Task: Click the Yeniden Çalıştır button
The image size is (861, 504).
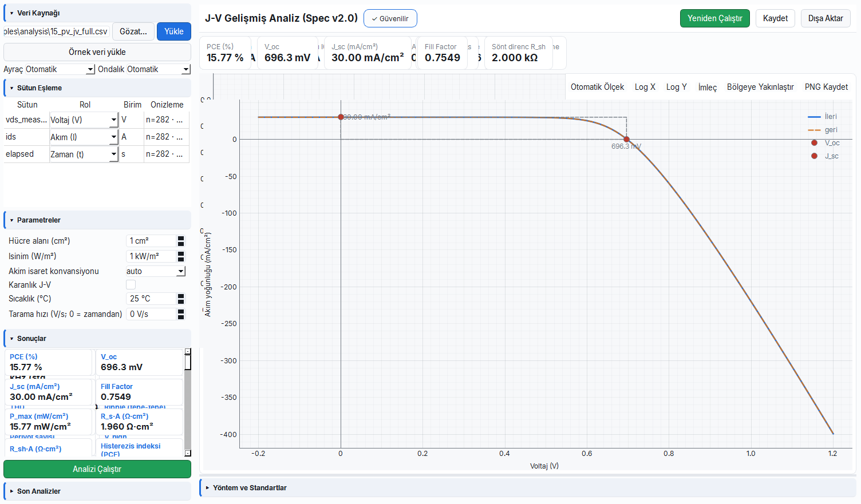Action: (x=714, y=18)
